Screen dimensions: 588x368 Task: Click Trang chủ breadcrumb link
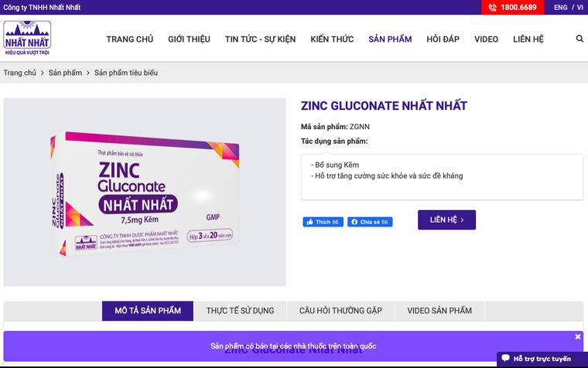tap(20, 73)
